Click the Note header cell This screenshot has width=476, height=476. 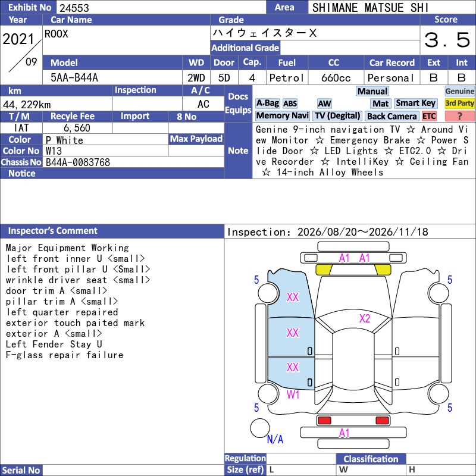(239, 151)
